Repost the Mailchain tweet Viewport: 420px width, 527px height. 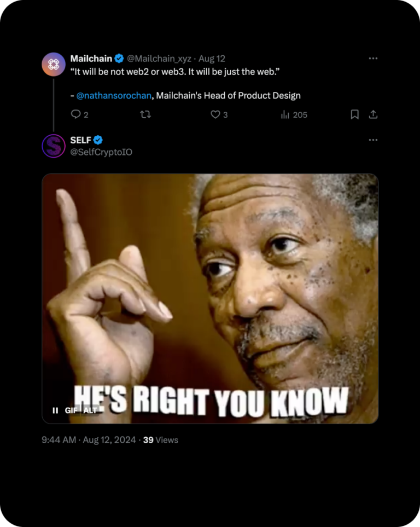click(145, 114)
